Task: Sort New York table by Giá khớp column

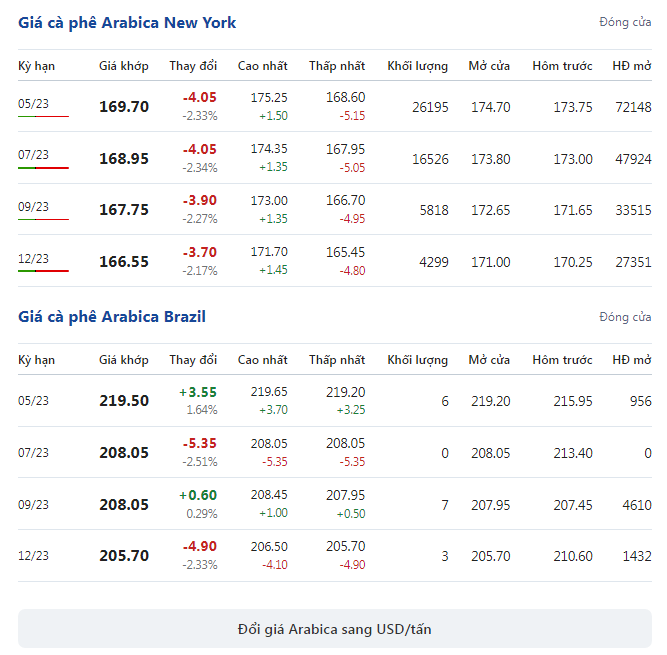Action: tap(124, 66)
